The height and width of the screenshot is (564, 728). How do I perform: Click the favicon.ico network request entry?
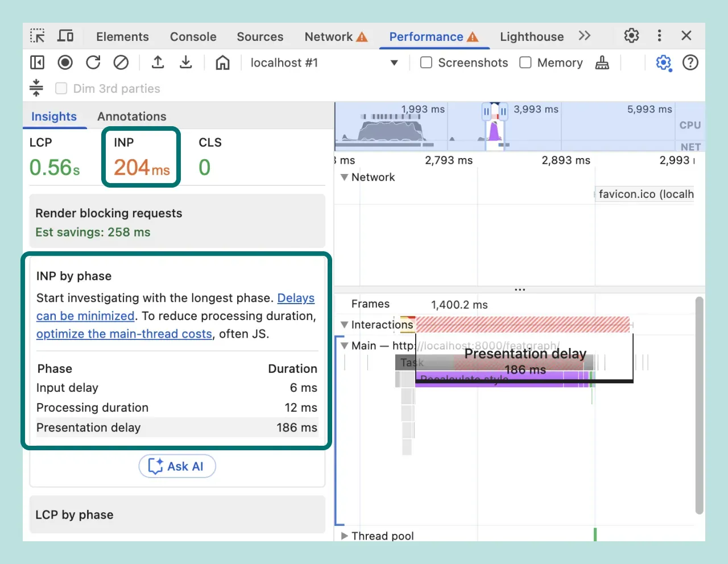click(644, 194)
